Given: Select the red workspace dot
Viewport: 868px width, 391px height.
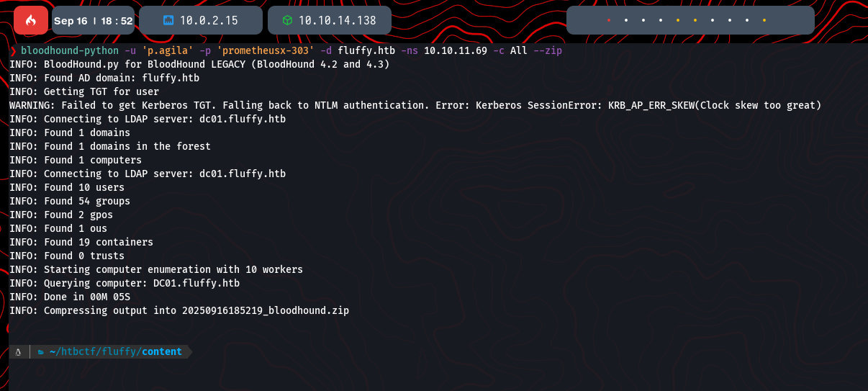Looking at the screenshot, I should 608,20.
